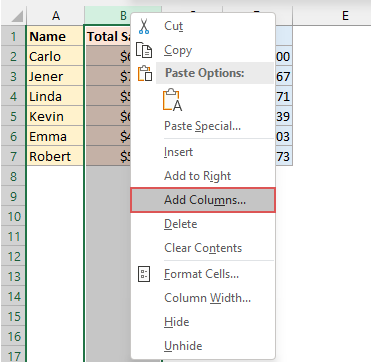The width and height of the screenshot is (371, 362).
Task: Select Cut in the context menu
Action: pos(203,26)
